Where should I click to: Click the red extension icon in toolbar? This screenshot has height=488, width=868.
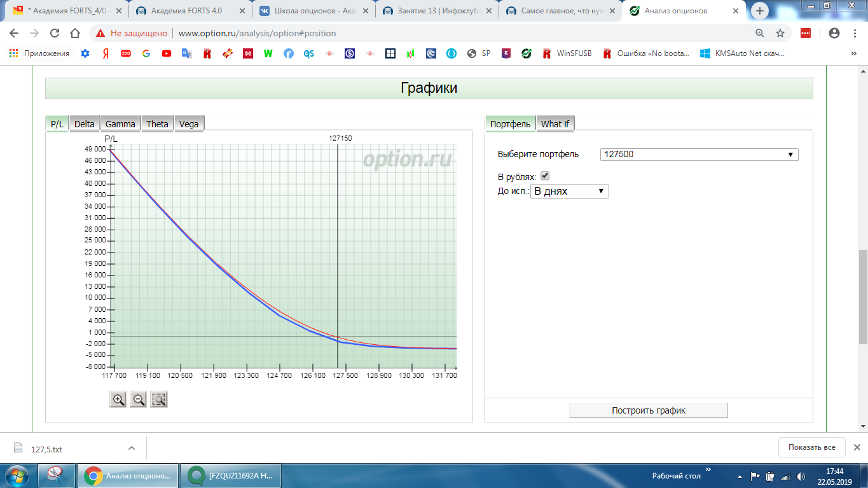click(805, 33)
